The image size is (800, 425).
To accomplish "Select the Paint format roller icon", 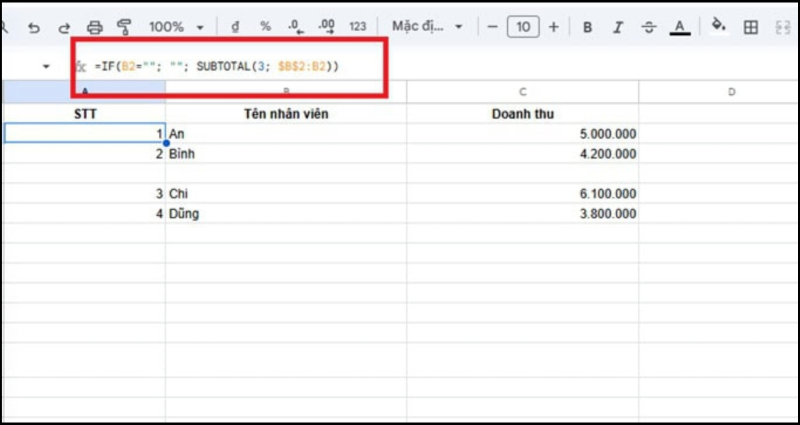I will 124,27.
